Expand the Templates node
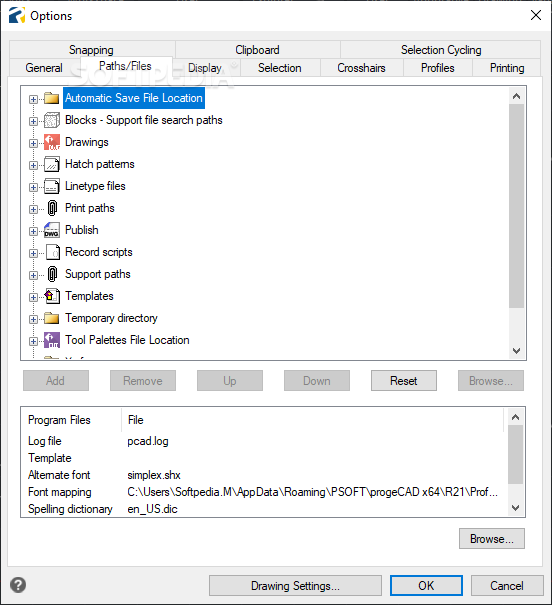 33,297
